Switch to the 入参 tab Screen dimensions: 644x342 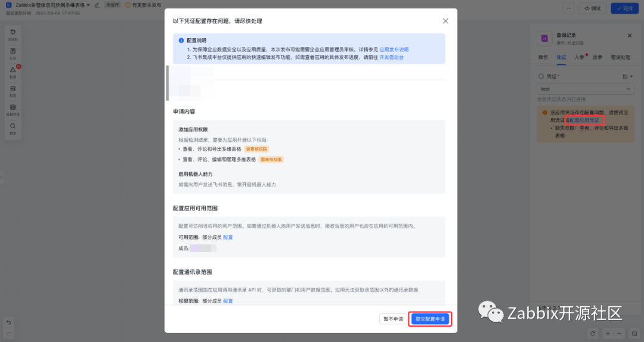pos(580,57)
